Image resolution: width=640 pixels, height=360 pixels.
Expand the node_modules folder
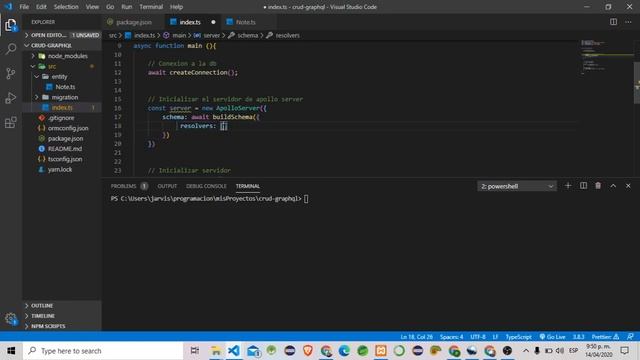point(62,56)
